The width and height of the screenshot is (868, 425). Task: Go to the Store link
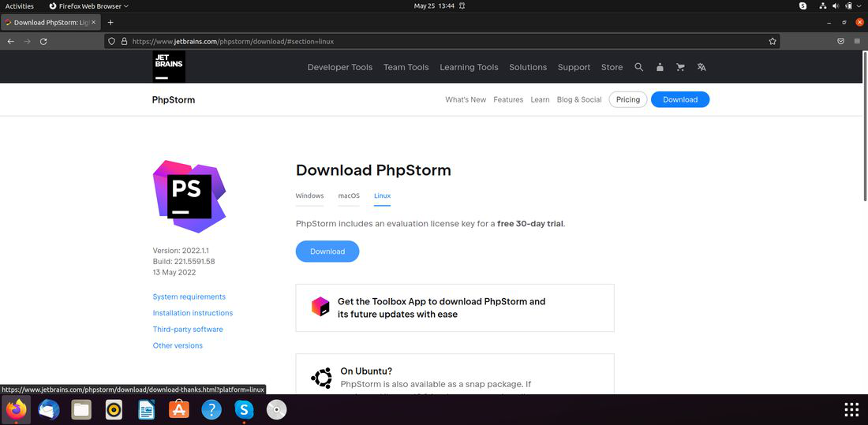[612, 67]
